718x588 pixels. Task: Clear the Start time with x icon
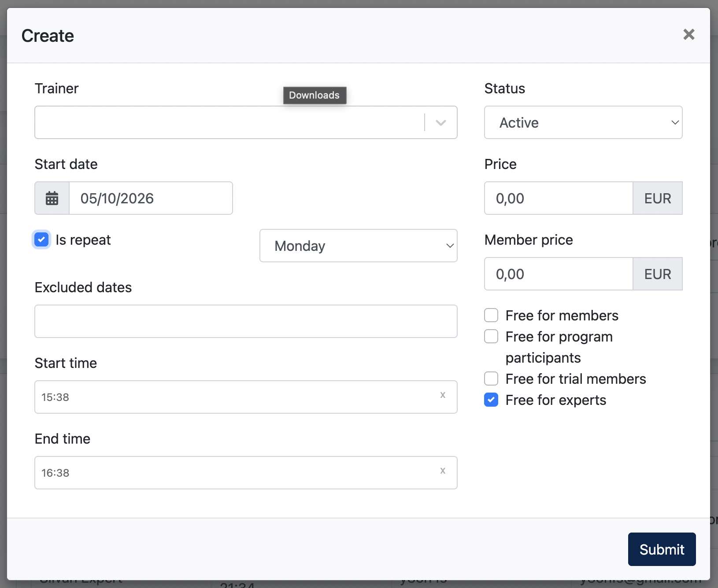pyautogui.click(x=443, y=395)
